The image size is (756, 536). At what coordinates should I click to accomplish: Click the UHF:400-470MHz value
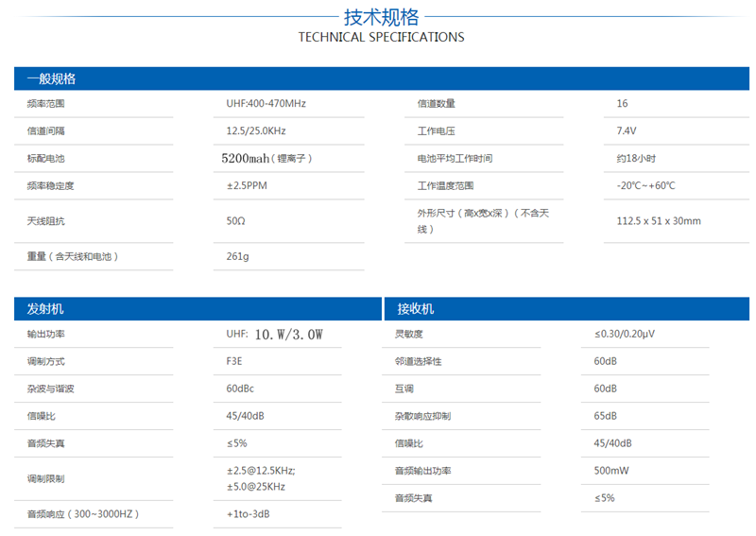266,104
